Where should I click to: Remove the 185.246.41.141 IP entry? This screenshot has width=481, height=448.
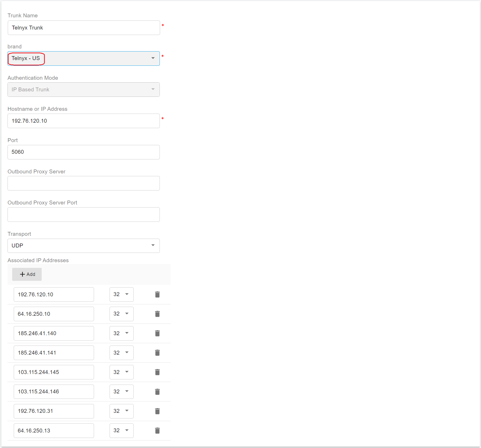click(x=157, y=353)
